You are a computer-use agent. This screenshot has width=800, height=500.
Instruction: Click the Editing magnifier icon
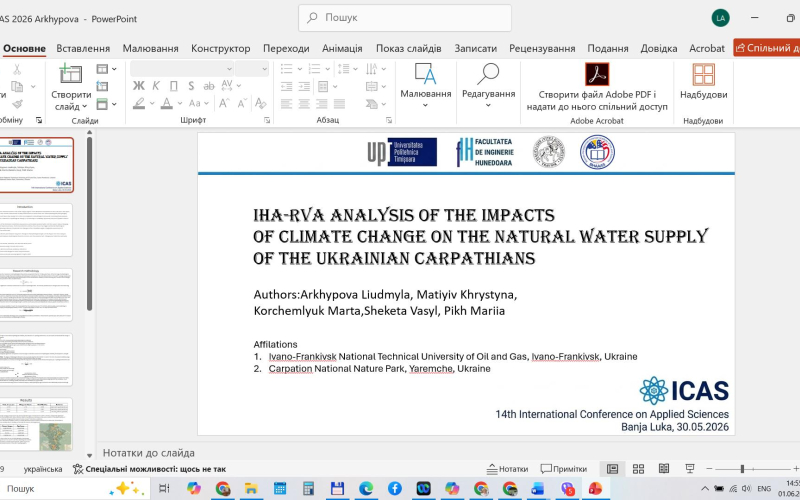(x=488, y=73)
